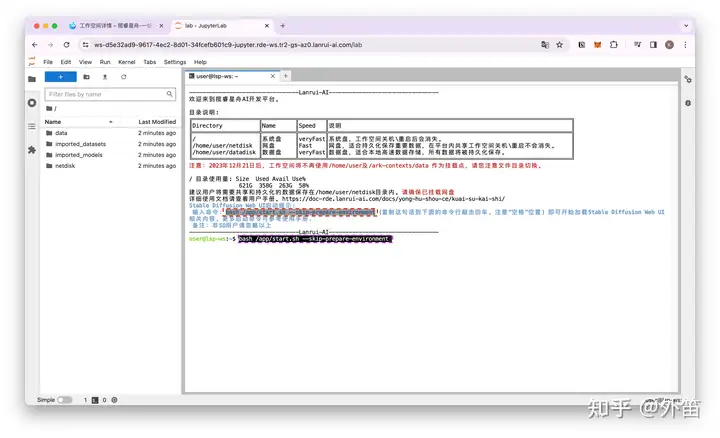
Task: Open the Extension Manager puzzle icon
Action: click(32, 150)
